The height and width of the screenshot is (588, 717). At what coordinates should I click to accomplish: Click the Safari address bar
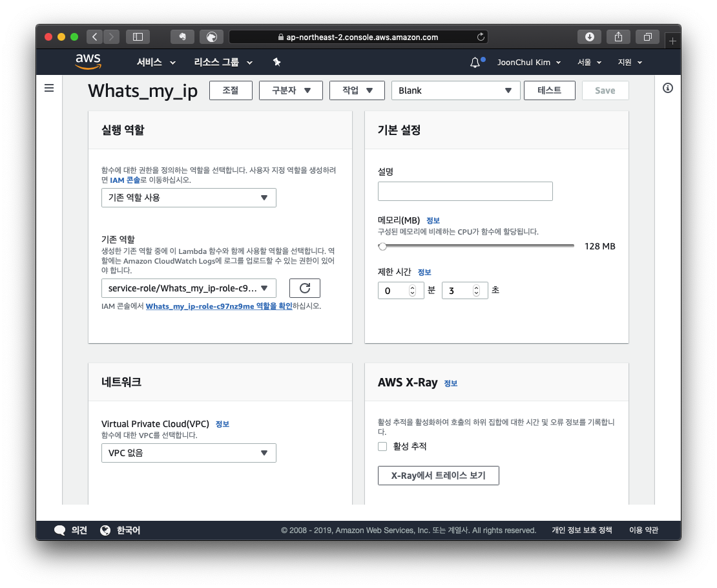pyautogui.click(x=358, y=37)
